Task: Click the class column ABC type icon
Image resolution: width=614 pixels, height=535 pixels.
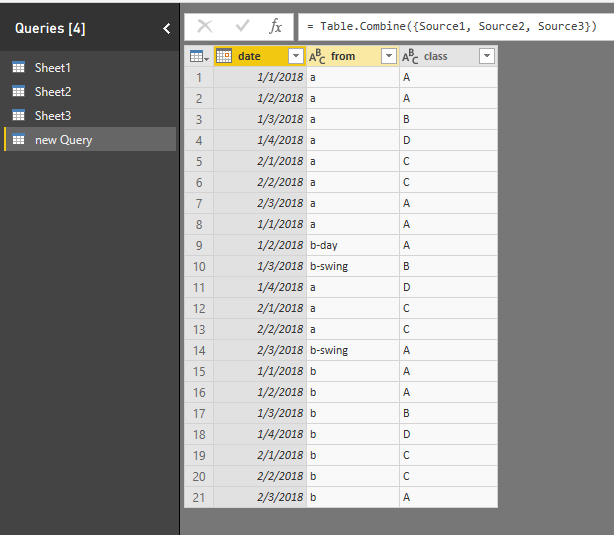Action: (x=410, y=56)
